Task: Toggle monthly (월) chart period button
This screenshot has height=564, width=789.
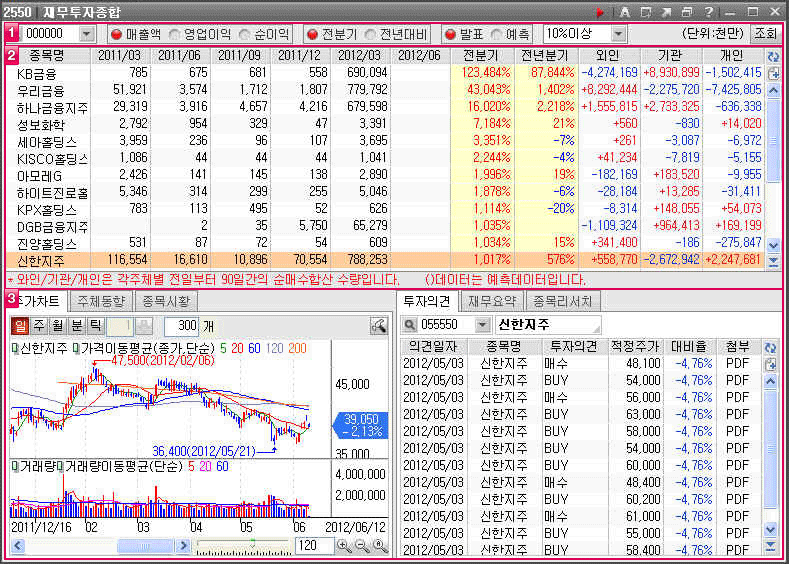Action: pos(58,326)
